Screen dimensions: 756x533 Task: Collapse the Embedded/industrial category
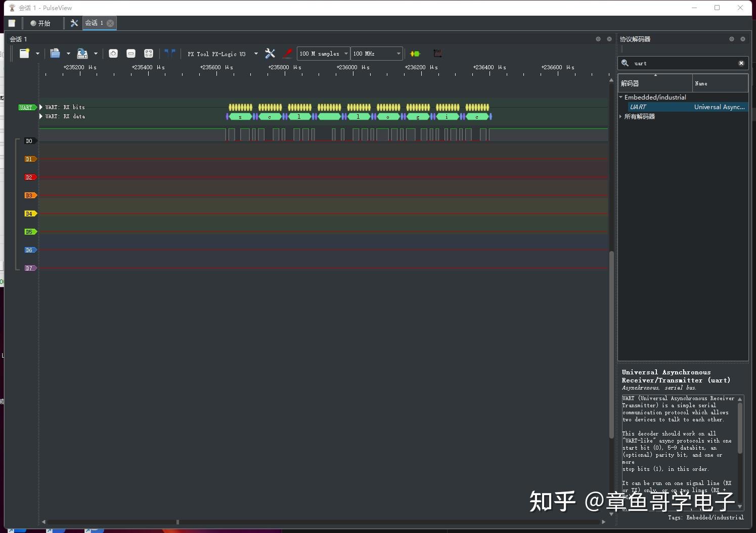pyautogui.click(x=621, y=97)
